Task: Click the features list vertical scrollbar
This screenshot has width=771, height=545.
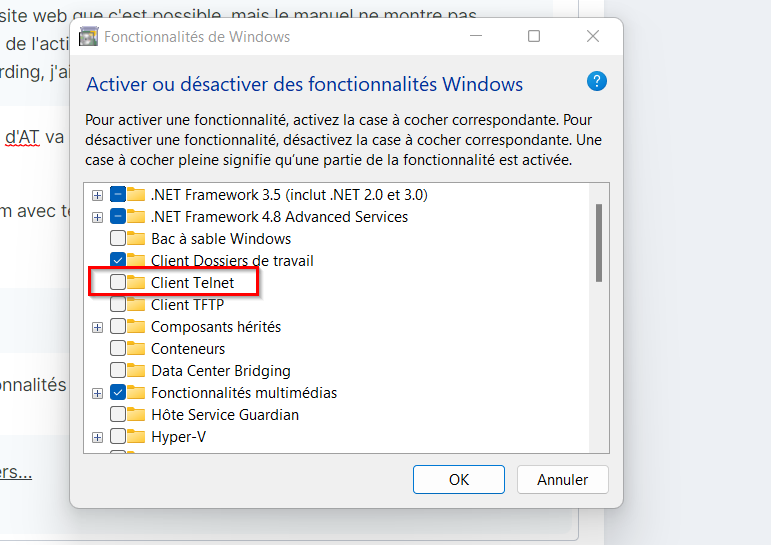Action: [x=599, y=243]
